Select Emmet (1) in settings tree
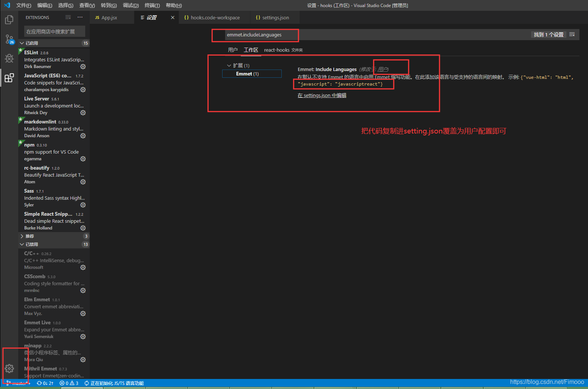 click(252, 74)
